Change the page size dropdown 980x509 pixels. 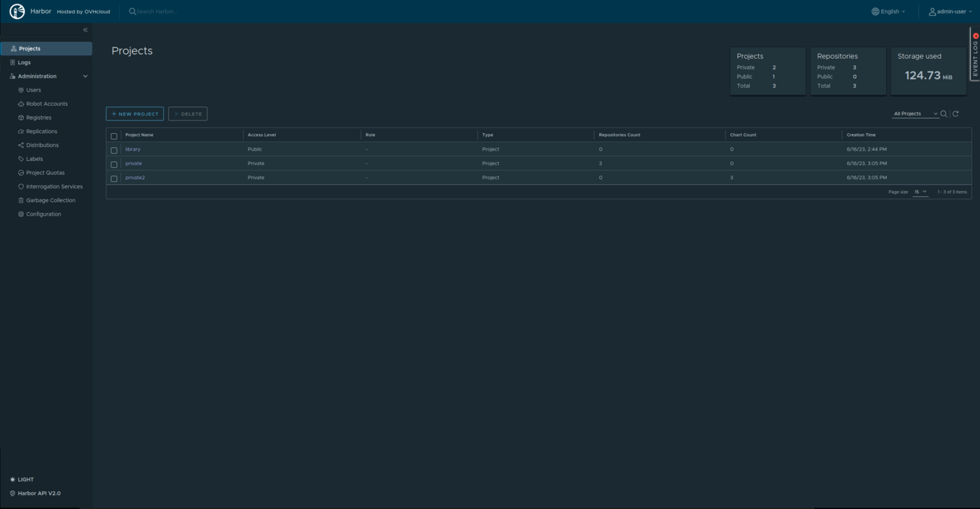click(920, 192)
